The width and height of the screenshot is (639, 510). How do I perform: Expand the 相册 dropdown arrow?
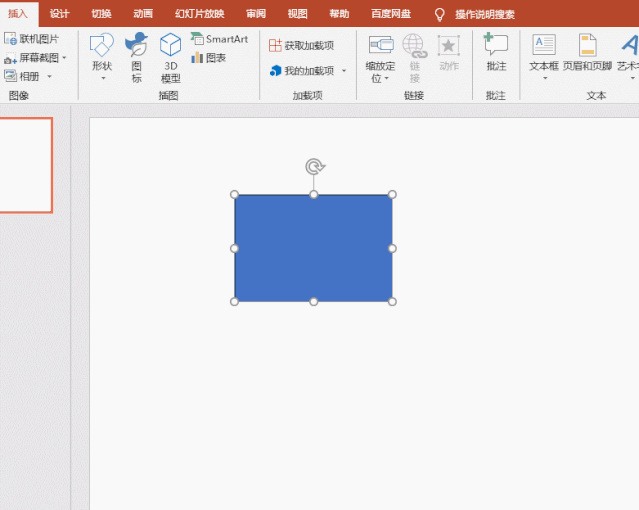[x=49, y=76]
